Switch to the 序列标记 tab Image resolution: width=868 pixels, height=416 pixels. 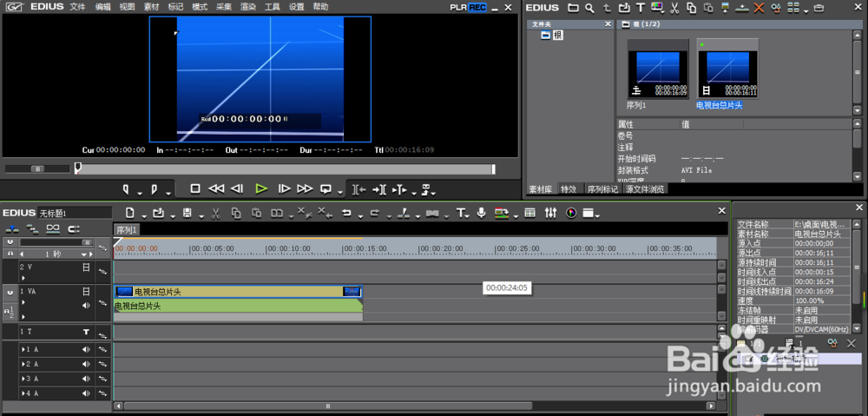coord(602,189)
